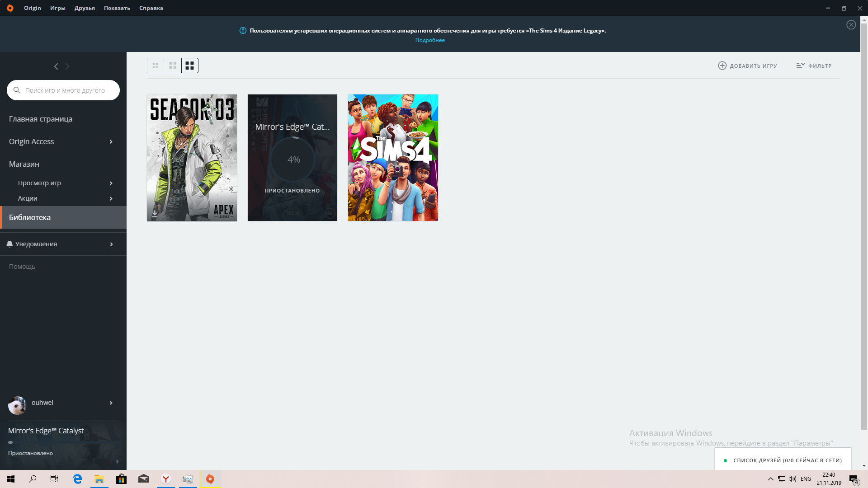
Task: Expand the ouhwel user menu arrow
Action: pos(111,403)
